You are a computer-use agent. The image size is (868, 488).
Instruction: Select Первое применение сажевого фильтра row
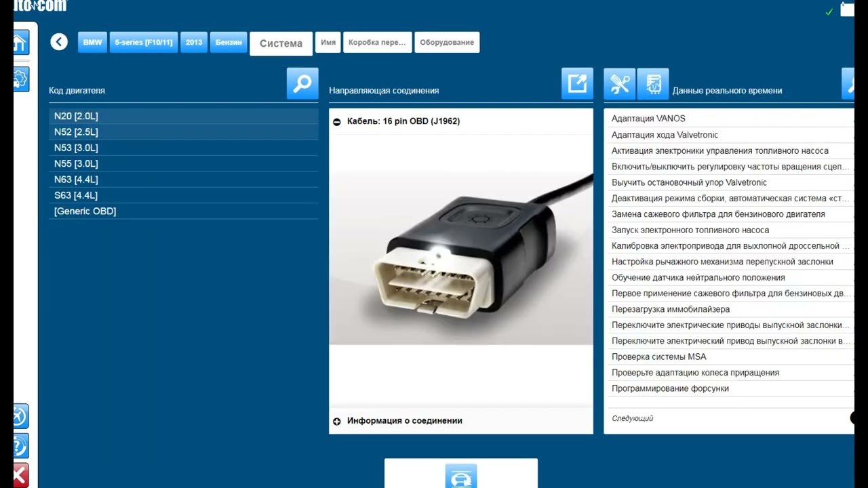(729, 293)
